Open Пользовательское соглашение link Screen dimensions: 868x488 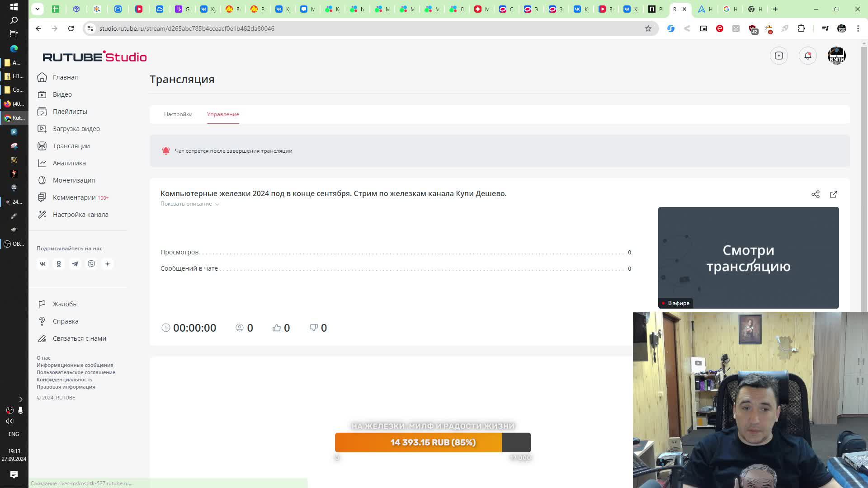[76, 372]
